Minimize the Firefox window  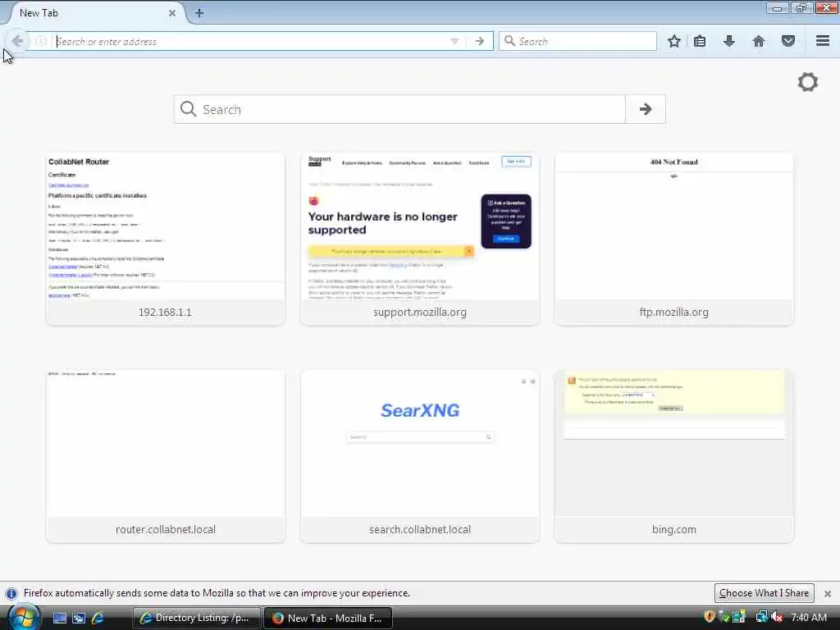pos(778,8)
